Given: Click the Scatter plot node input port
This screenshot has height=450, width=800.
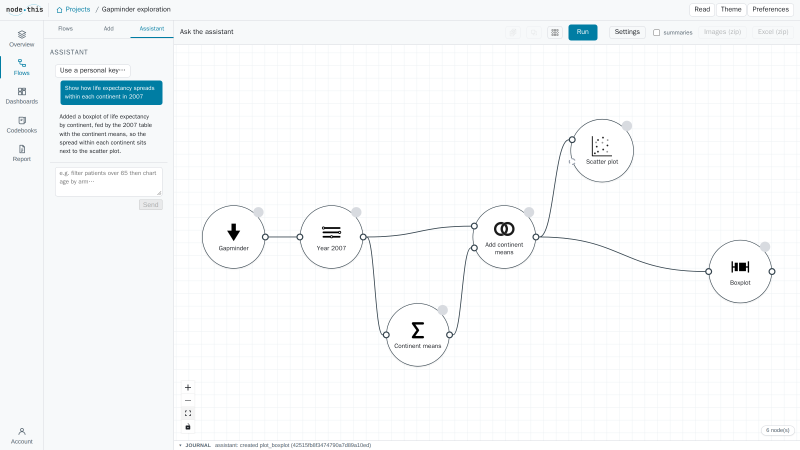Looking at the screenshot, I should tap(572, 140).
